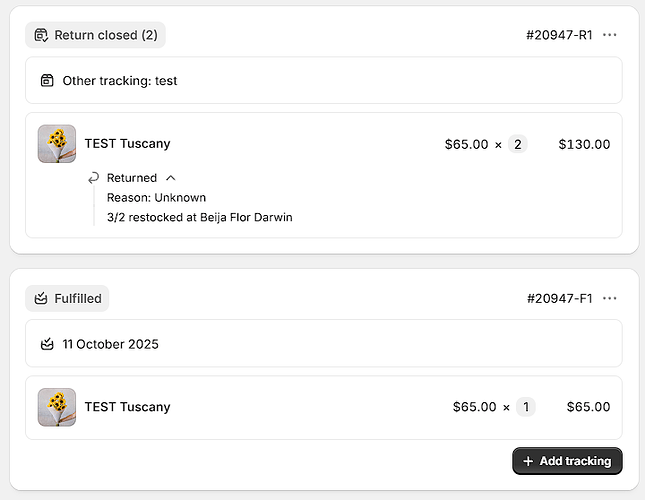The width and height of the screenshot is (645, 500).
Task: Click the Returned label text
Action: point(132,178)
